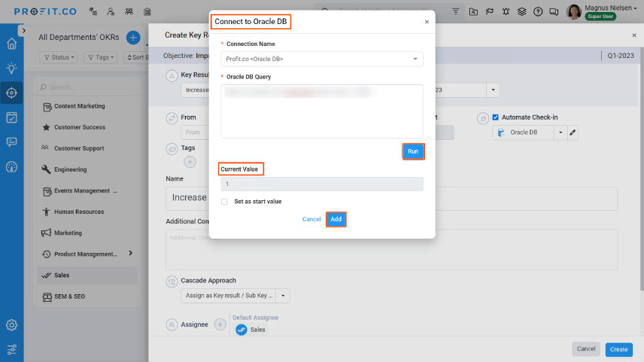Open the layers stack icon in top bar
The height and width of the screenshot is (362, 644).
521,11
